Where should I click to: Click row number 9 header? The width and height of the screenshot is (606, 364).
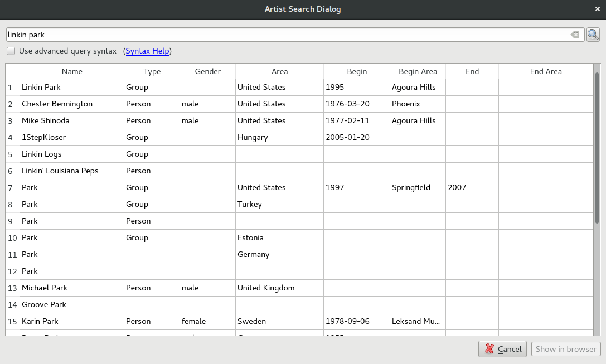click(12, 221)
